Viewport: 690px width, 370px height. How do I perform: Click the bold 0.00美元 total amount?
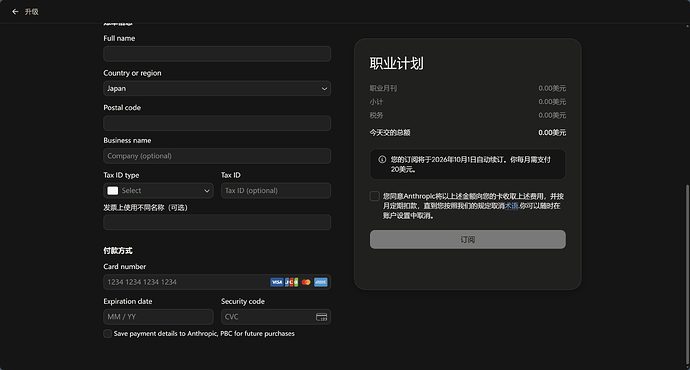coord(552,132)
